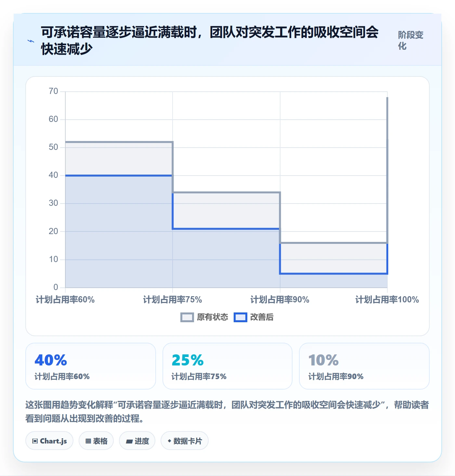
Task: Toggle the 原有状态 legend color box
Action: coord(187,317)
